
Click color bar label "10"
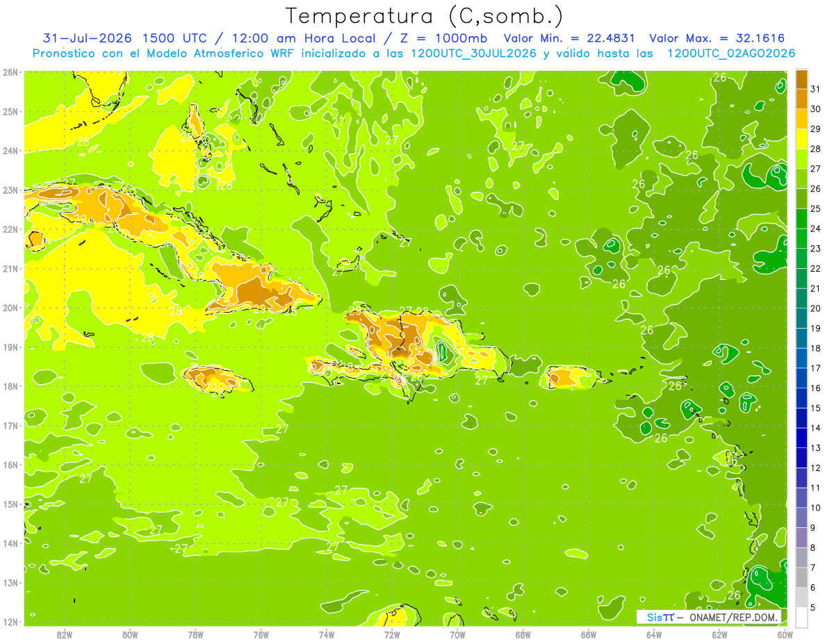pyautogui.click(x=816, y=508)
